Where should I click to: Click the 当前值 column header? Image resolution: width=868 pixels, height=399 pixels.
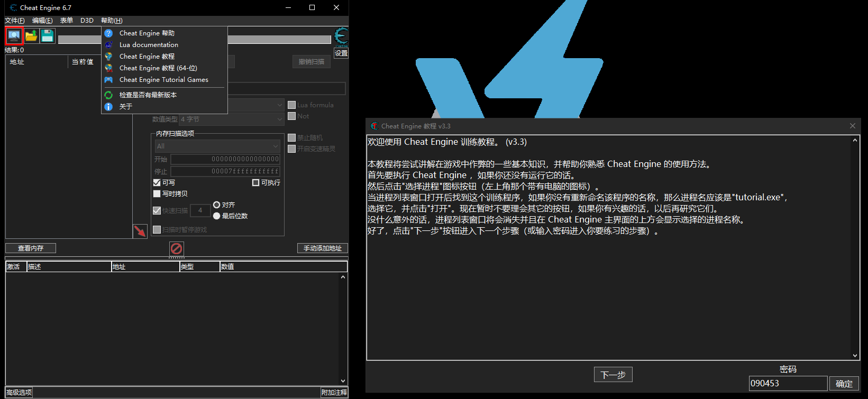(x=84, y=62)
